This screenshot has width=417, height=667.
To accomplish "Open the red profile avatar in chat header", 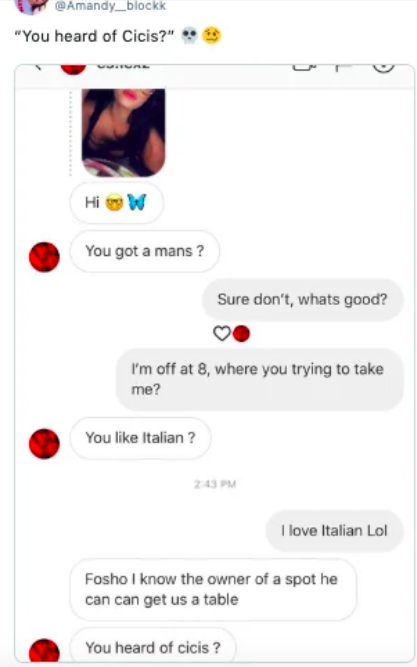I will tap(73, 68).
